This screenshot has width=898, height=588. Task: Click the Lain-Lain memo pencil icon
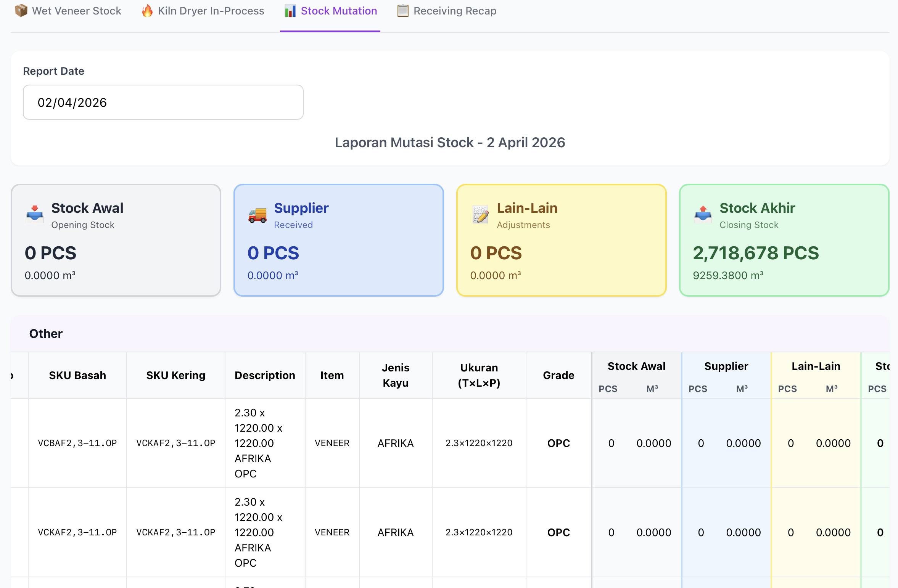(x=480, y=215)
